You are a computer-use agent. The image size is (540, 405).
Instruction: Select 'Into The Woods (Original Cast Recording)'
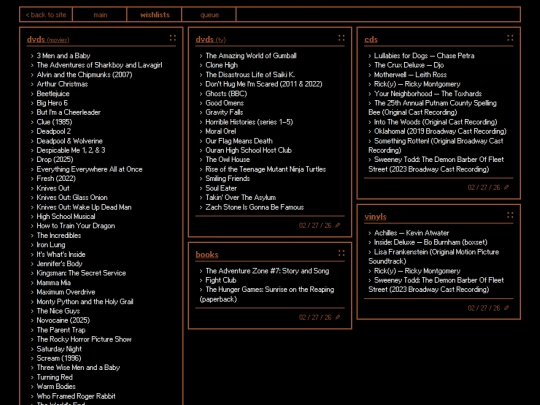pyautogui.click(x=436, y=122)
